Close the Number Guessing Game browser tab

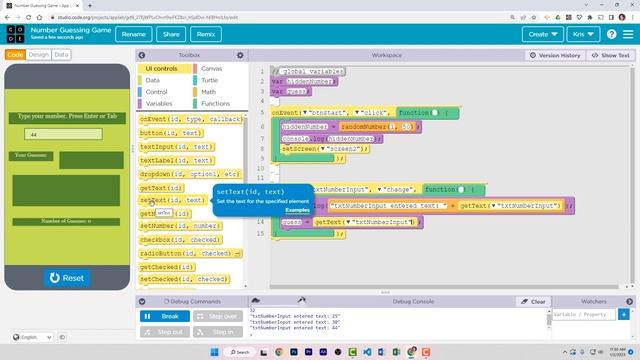tap(77, 6)
